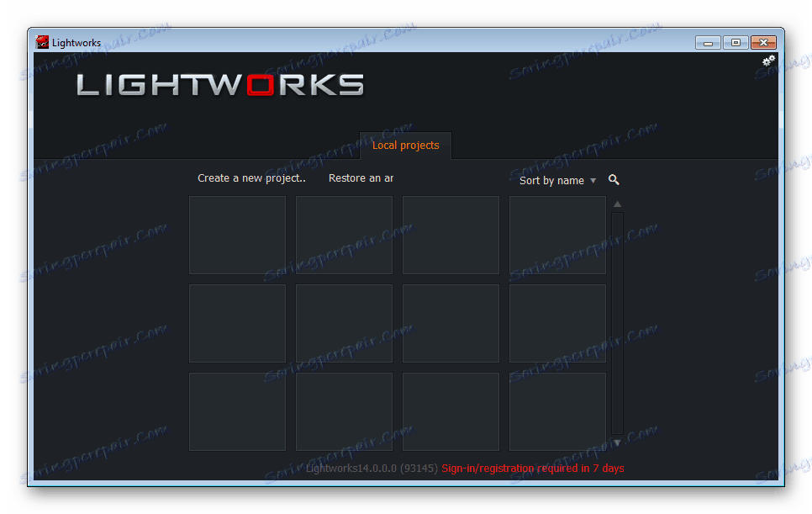Click the sign-in/registration required notice
Viewport: 812px width, 514px height.
pos(533,469)
